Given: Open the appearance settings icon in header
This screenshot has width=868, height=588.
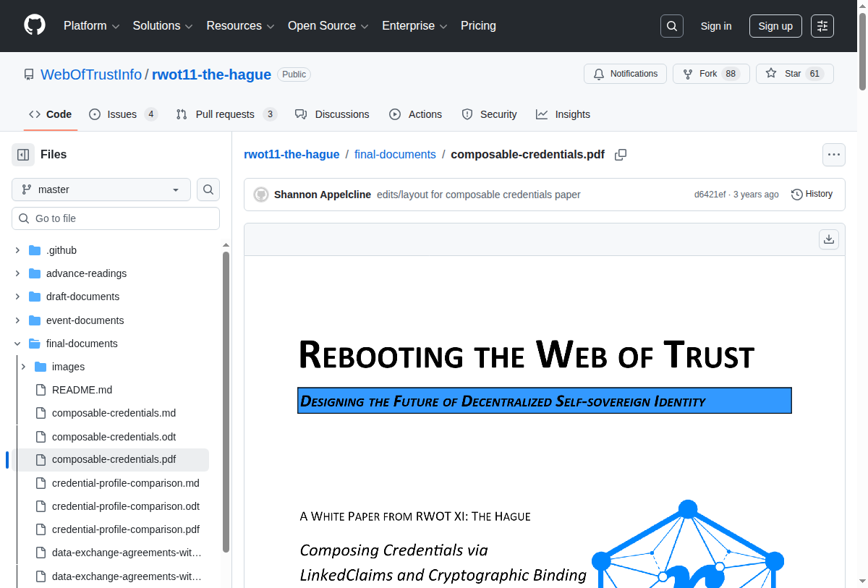Looking at the screenshot, I should [822, 26].
